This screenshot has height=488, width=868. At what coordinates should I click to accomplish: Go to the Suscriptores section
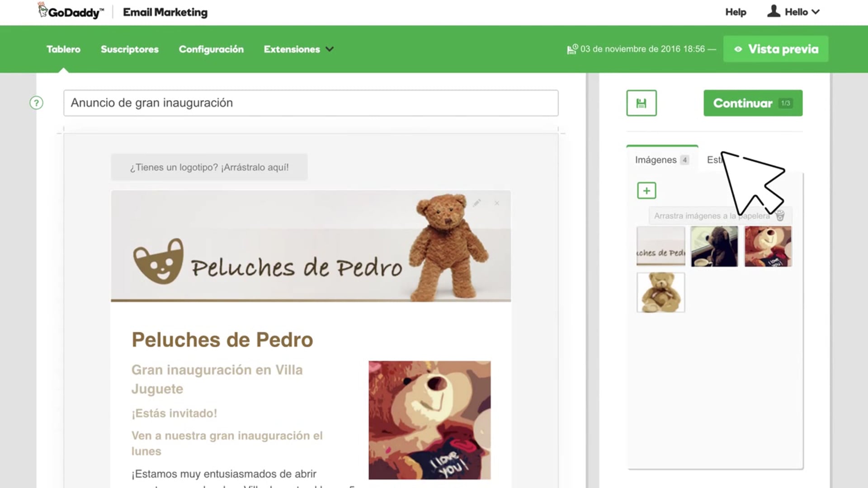129,49
